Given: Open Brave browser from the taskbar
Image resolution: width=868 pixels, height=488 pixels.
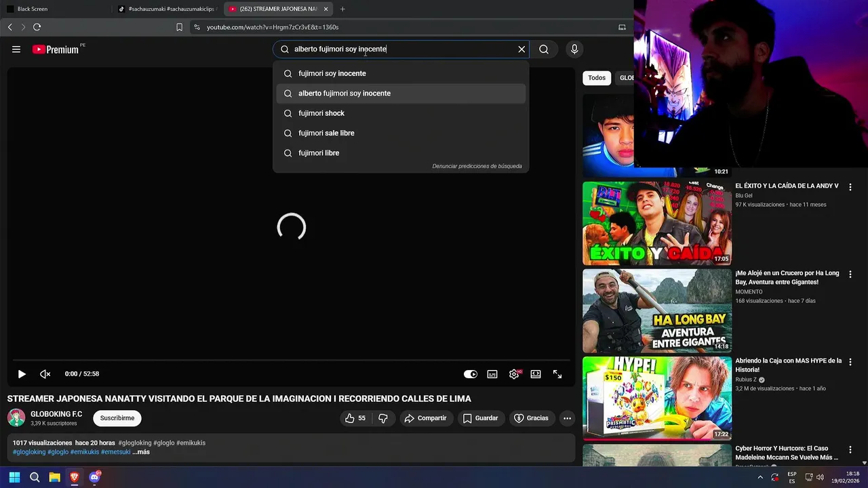Looking at the screenshot, I should pos(75,477).
